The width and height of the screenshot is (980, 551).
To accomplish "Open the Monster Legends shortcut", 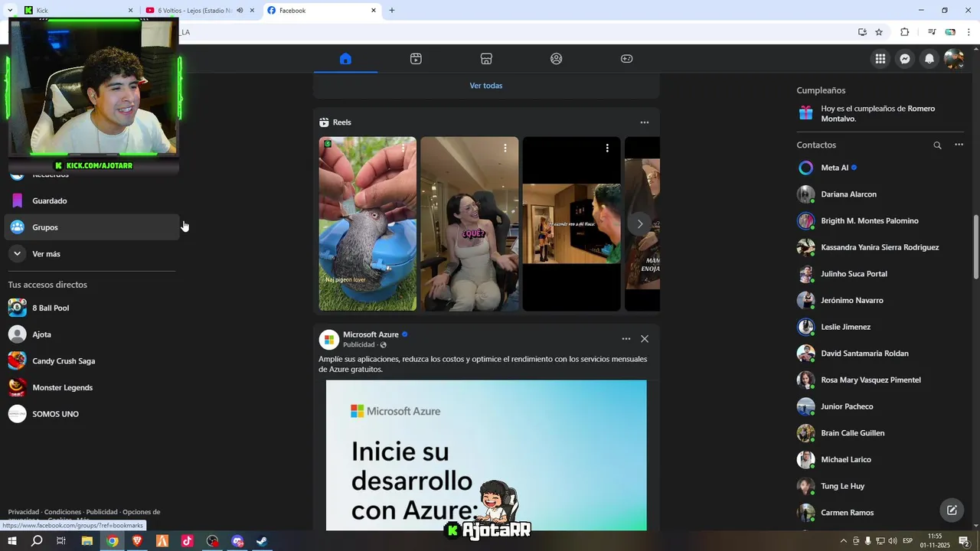I will point(92,387).
